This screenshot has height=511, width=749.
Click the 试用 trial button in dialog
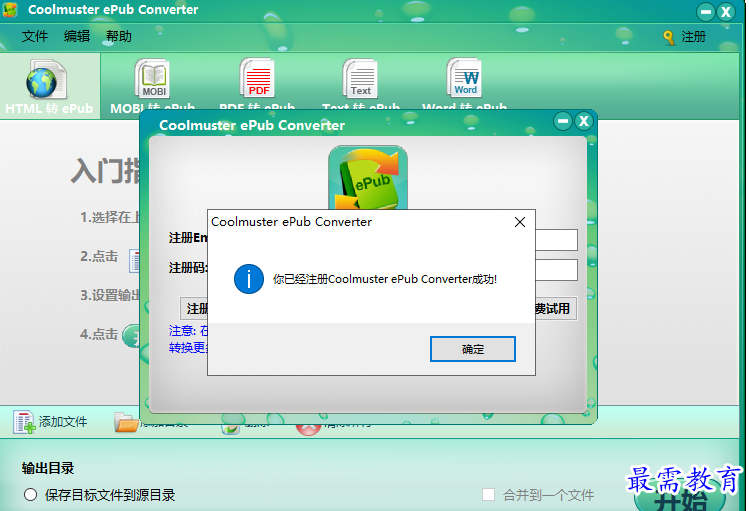(x=556, y=309)
